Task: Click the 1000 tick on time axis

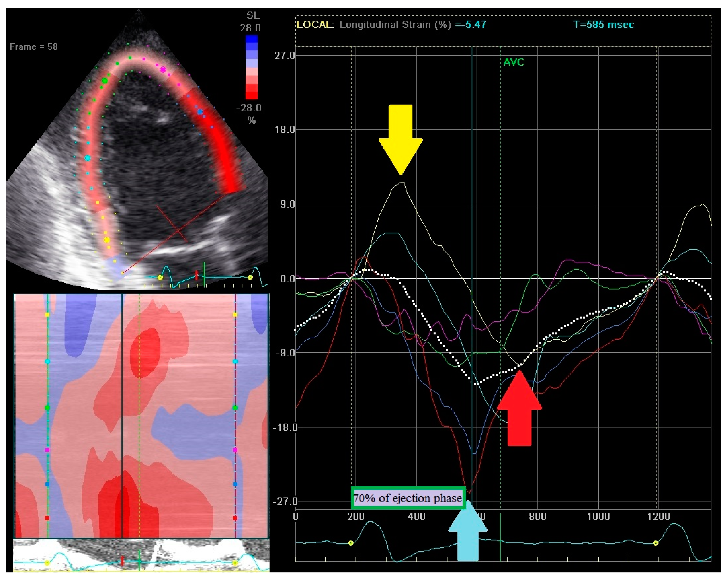Action: point(598,517)
